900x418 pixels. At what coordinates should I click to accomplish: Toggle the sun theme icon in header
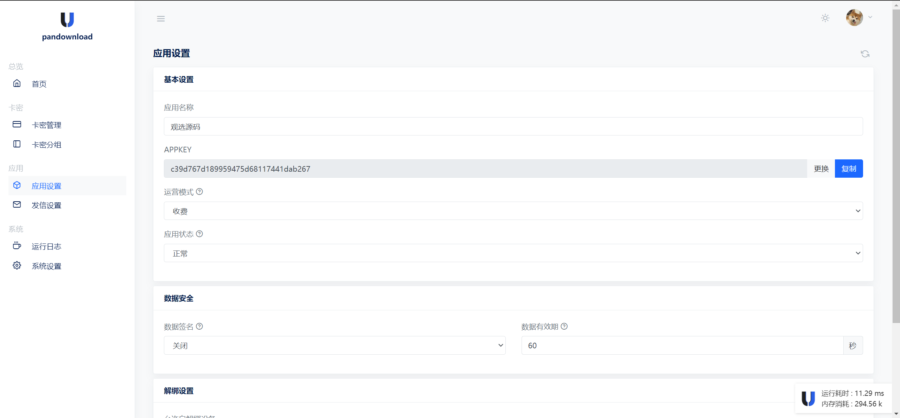[825, 18]
